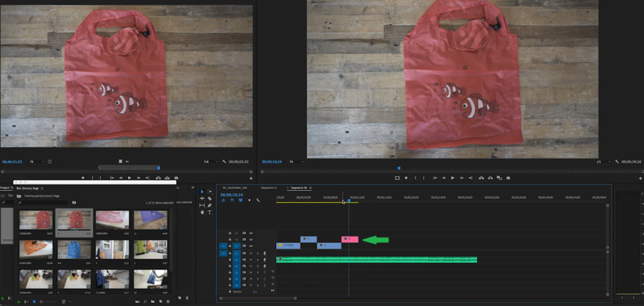Open Source monitor zoom level Fit dropdown

point(36,162)
